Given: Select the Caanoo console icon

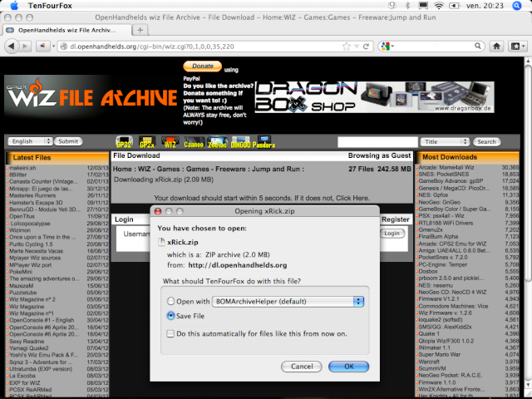Looking at the screenshot, I should click(x=194, y=142).
